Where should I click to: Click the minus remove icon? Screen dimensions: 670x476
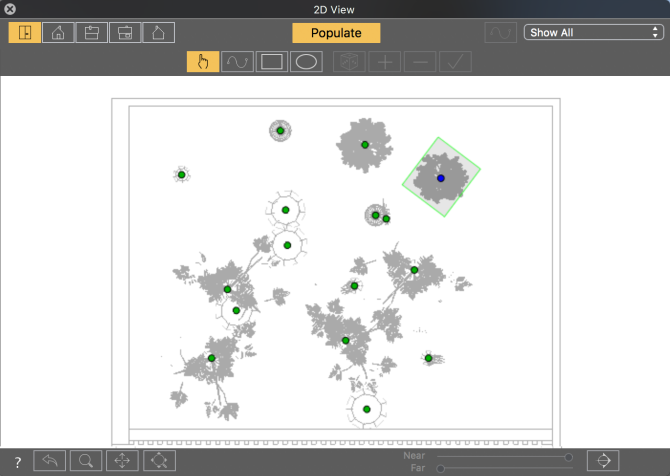[420, 62]
